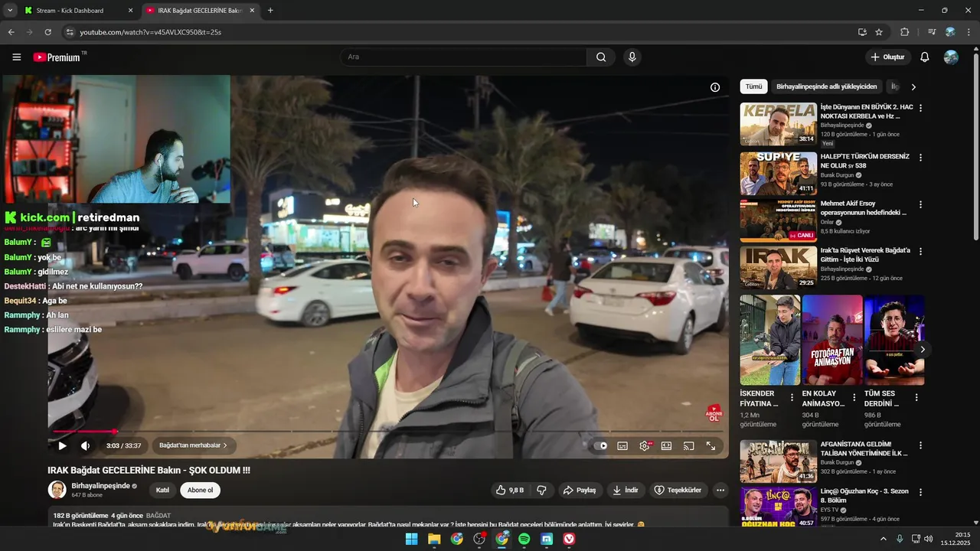Open options for the KERBELA video

pyautogui.click(x=920, y=108)
